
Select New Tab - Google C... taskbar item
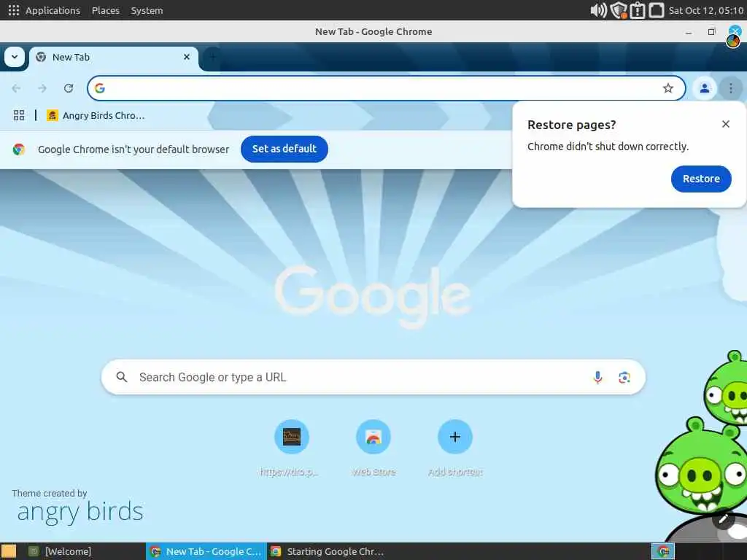[x=206, y=551]
